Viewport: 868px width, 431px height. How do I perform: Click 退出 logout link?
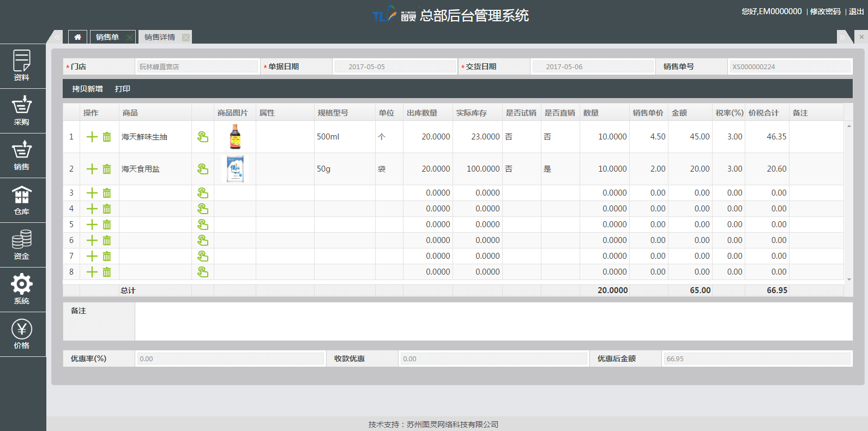click(x=856, y=11)
